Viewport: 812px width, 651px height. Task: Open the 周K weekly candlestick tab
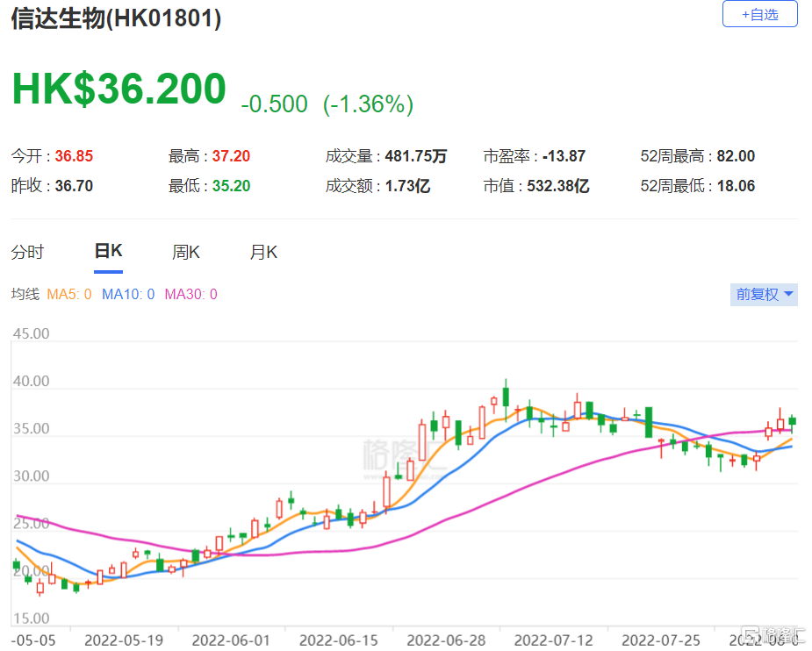[x=186, y=252]
